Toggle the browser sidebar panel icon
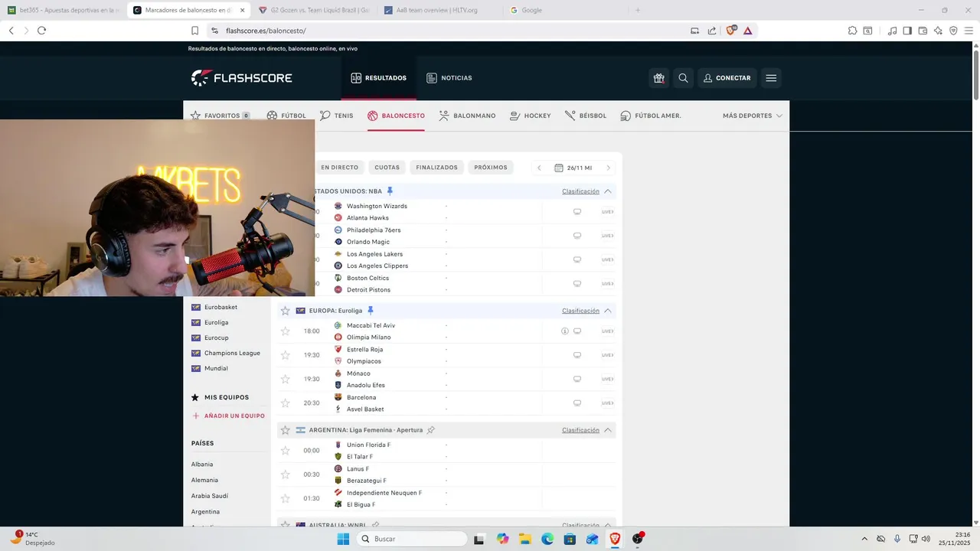980x551 pixels. [x=907, y=31]
